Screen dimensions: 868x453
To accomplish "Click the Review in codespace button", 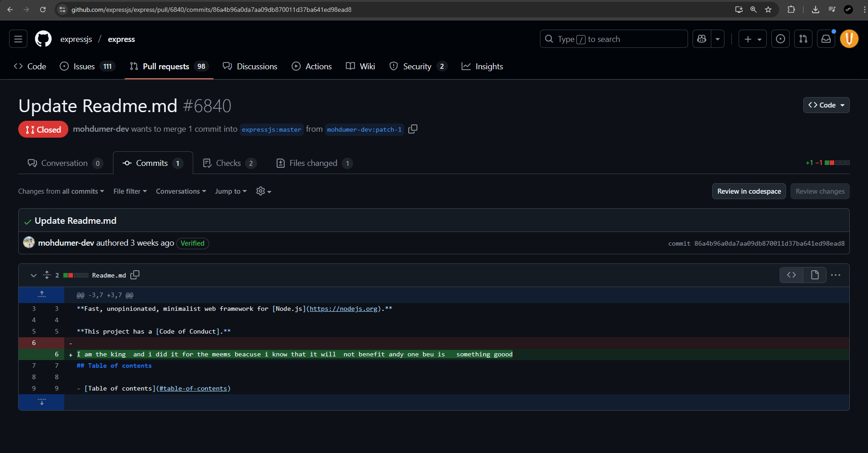I will coord(749,191).
